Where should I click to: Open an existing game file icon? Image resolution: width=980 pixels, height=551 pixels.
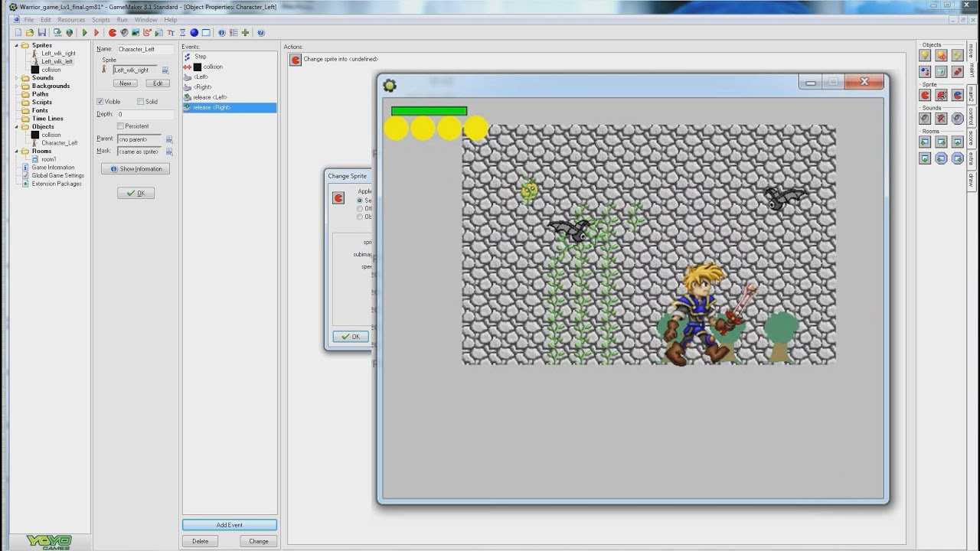coord(30,33)
